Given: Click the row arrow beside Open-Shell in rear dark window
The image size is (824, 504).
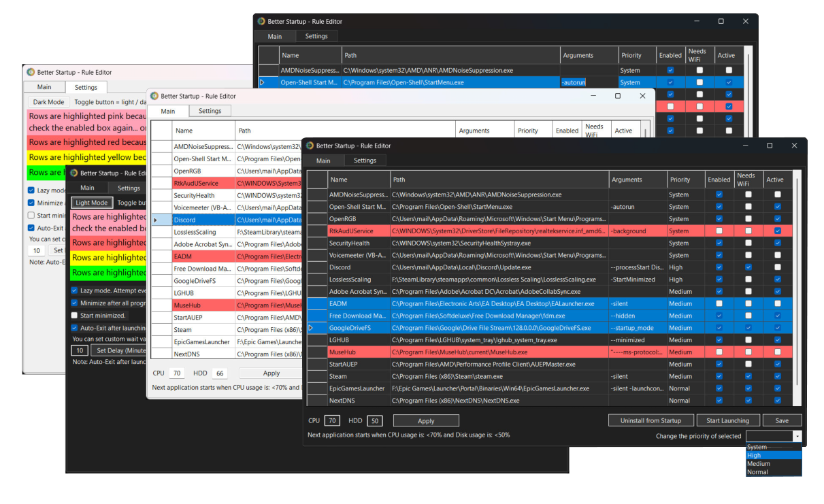Looking at the screenshot, I should (x=262, y=82).
